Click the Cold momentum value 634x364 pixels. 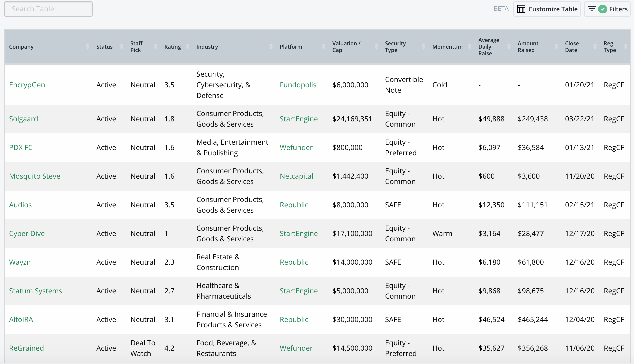click(x=440, y=85)
